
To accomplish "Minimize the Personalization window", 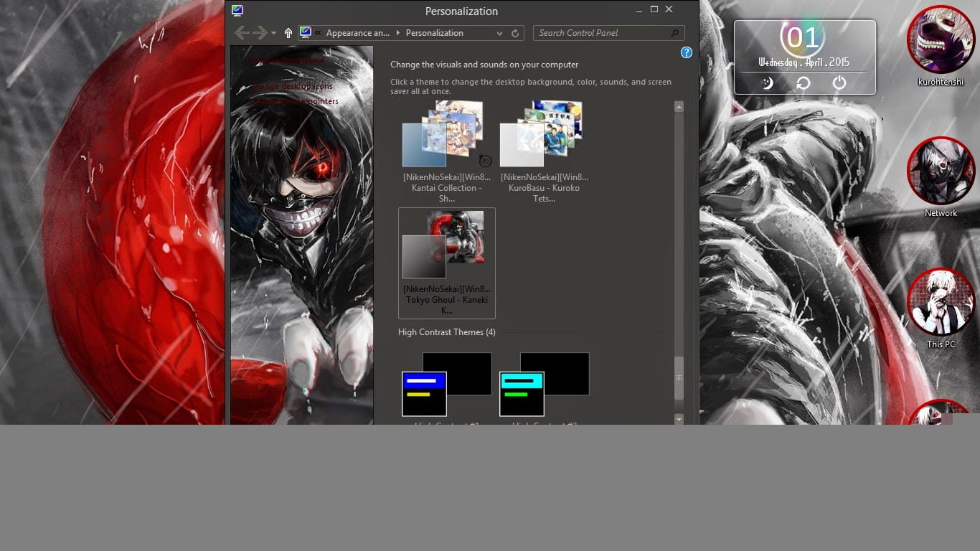I will [639, 10].
